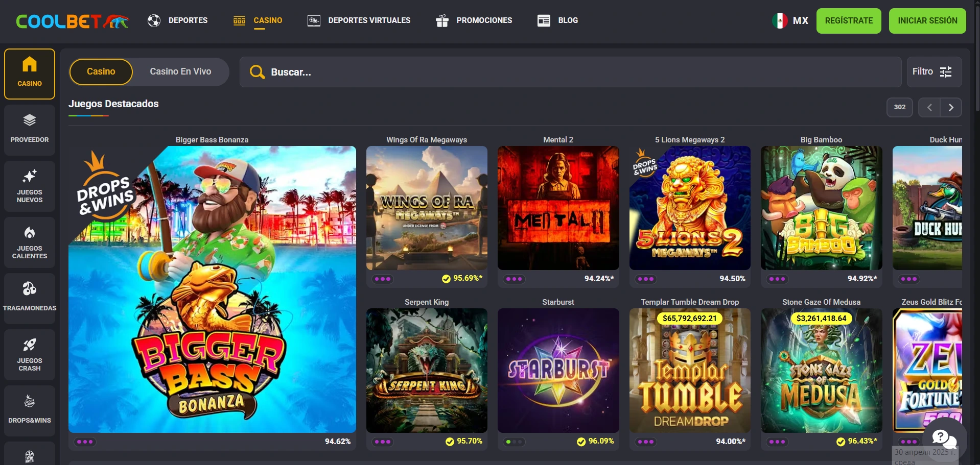Click the Iniciar Sesión button
The width and height of the screenshot is (980, 465).
927,21
